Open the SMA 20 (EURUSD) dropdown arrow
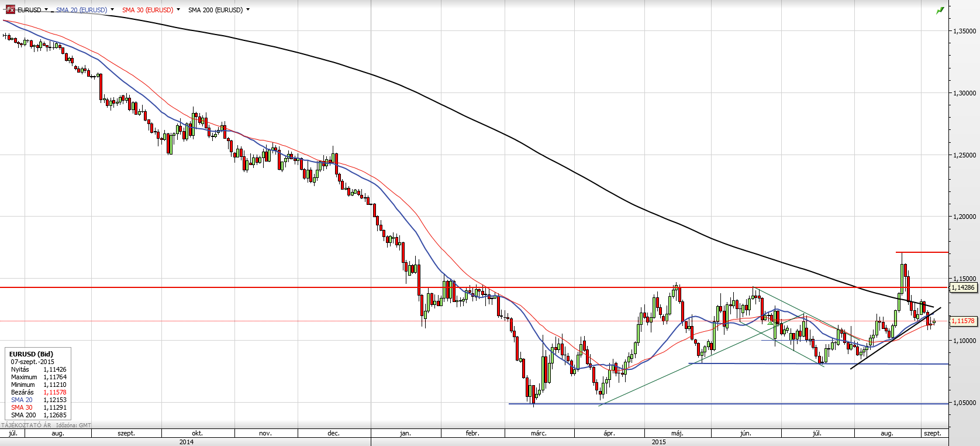This screenshot has height=446, width=980. tap(112, 10)
